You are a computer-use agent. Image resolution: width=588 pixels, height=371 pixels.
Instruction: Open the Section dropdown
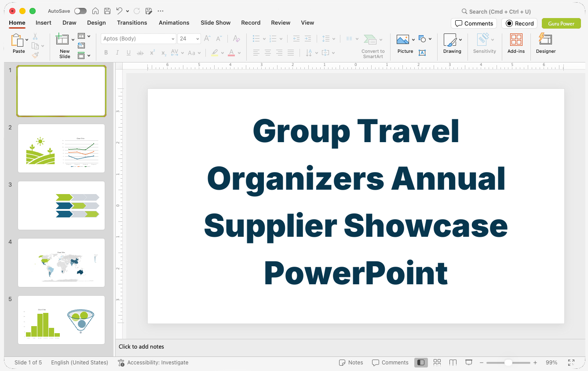pos(84,55)
